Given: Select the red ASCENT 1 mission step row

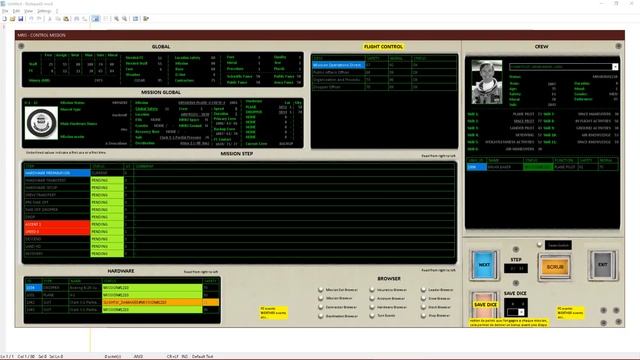Looking at the screenshot, I should (x=240, y=224).
